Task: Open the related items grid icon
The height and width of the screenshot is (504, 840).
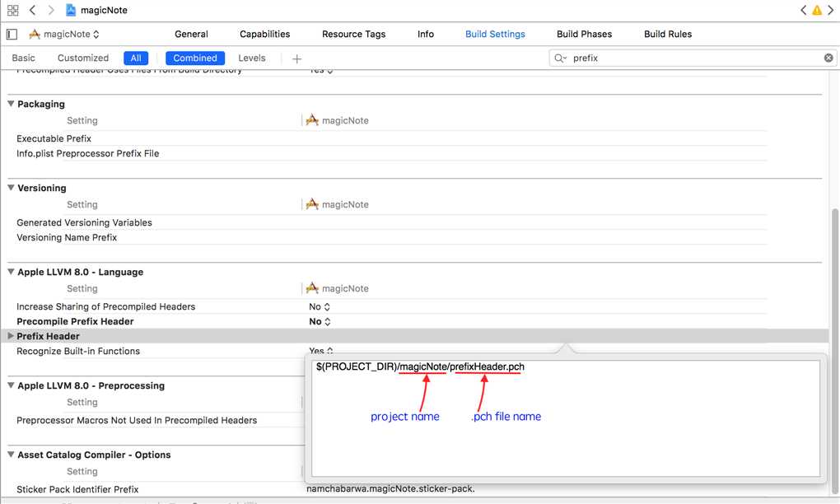Action: tap(13, 10)
